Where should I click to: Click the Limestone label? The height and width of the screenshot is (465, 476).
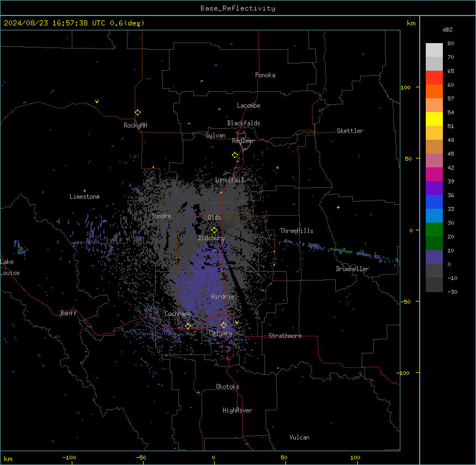pyautogui.click(x=84, y=197)
